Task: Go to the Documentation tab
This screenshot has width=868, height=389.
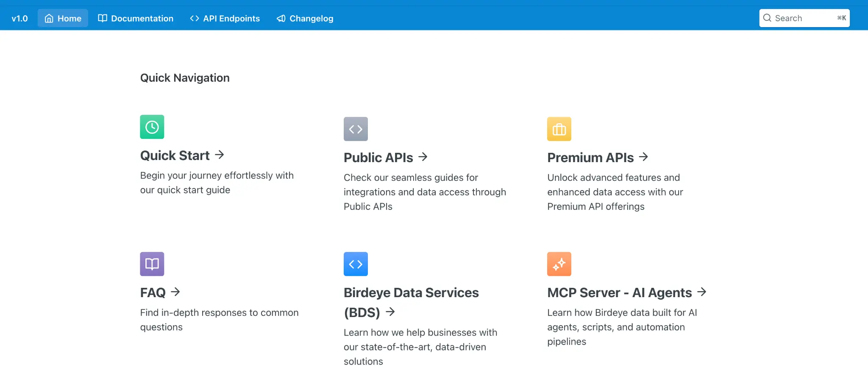Action: tap(136, 18)
